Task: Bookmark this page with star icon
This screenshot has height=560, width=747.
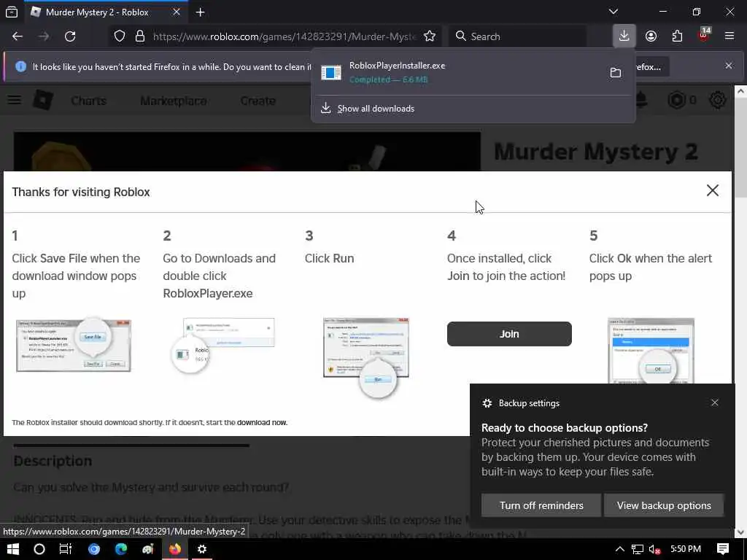Action: click(x=429, y=36)
